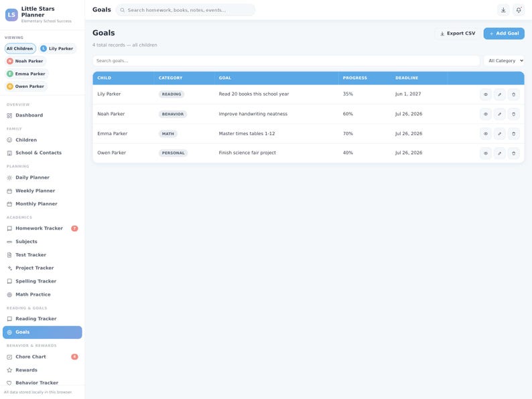The image size is (532, 399).
Task: Go to Daily Planner
Action: point(42,177)
